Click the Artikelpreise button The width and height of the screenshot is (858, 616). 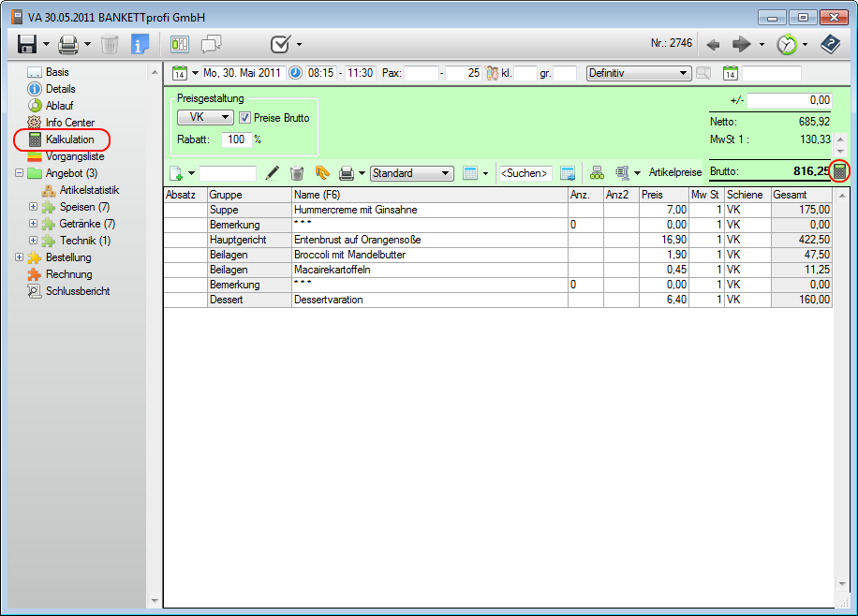(x=674, y=173)
